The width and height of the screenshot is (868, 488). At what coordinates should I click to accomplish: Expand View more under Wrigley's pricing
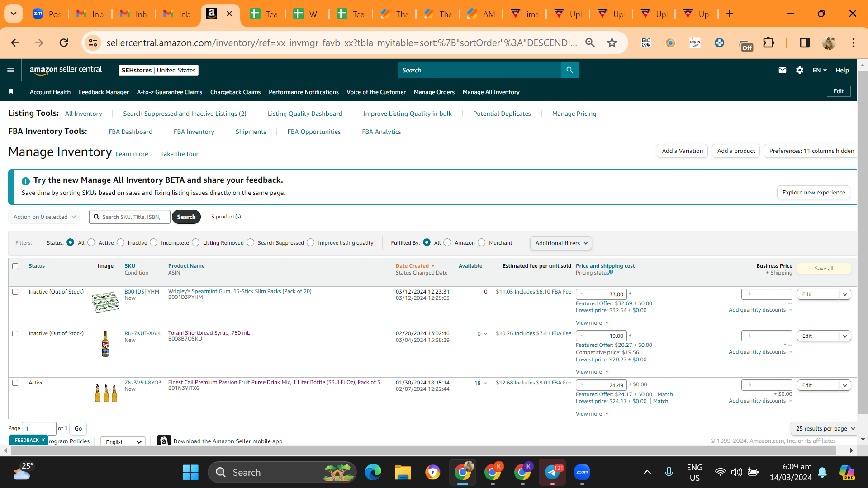pyautogui.click(x=592, y=323)
